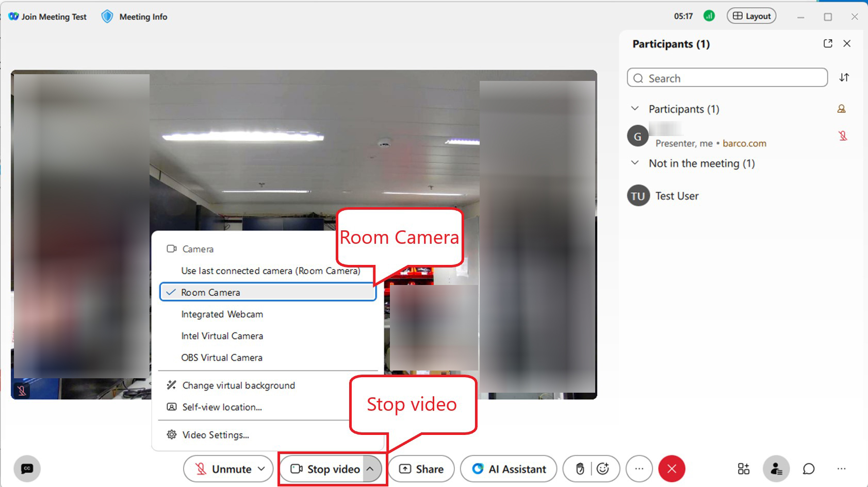
Task: Click the muted microphone icon of presenter
Action: coord(843,136)
